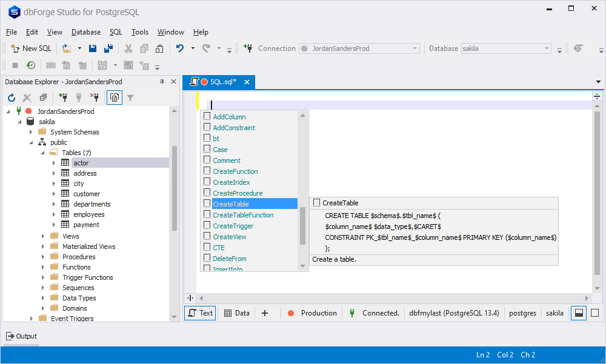Click the plus icon next to Data
Viewport: 606px width, 364px height.
(x=264, y=313)
